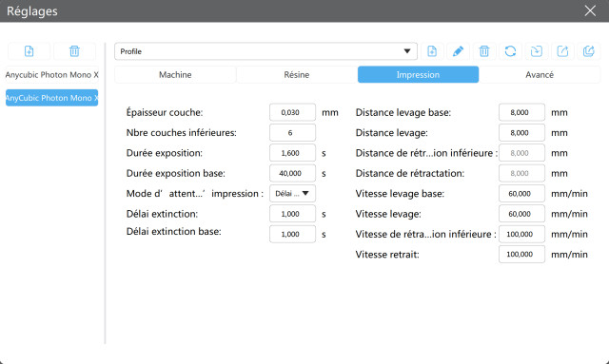Screen dimensions: 609x364
Task: Export the profile using the share icon
Action: tap(562, 51)
